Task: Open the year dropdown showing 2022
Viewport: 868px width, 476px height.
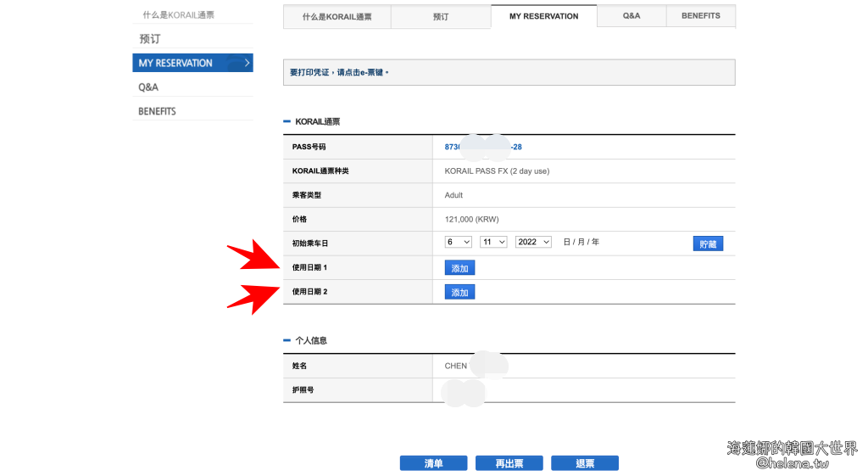Action: pos(533,242)
